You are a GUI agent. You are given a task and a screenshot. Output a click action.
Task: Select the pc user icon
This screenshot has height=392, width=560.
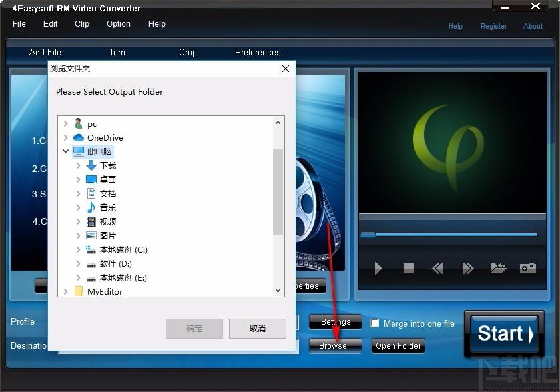click(78, 123)
